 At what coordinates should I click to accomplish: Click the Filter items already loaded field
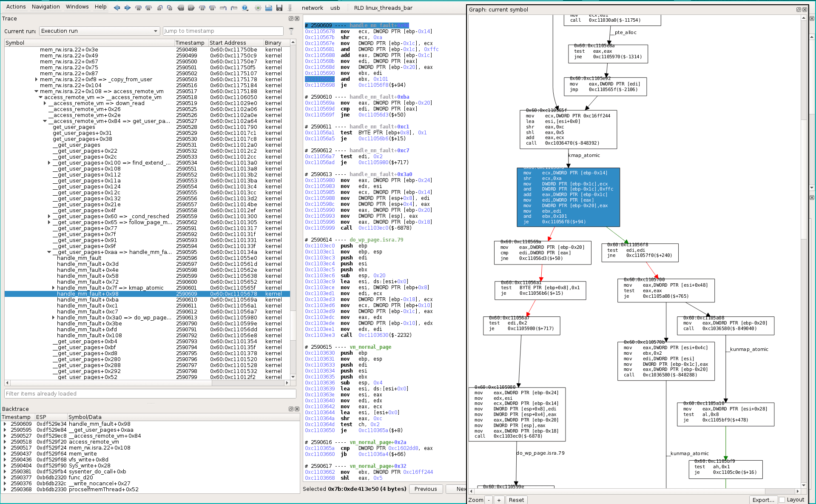tap(150, 393)
